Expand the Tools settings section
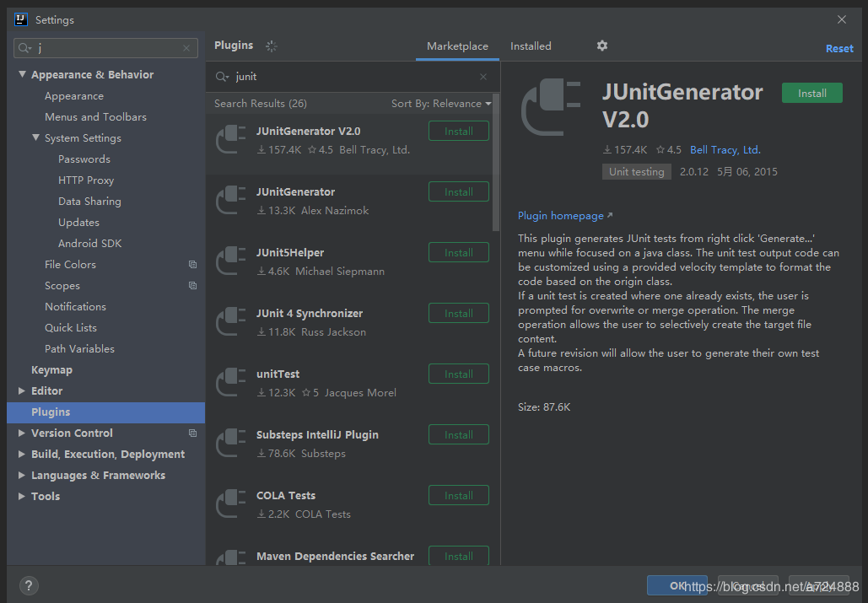Viewport: 868px width, 603px height. (x=22, y=496)
